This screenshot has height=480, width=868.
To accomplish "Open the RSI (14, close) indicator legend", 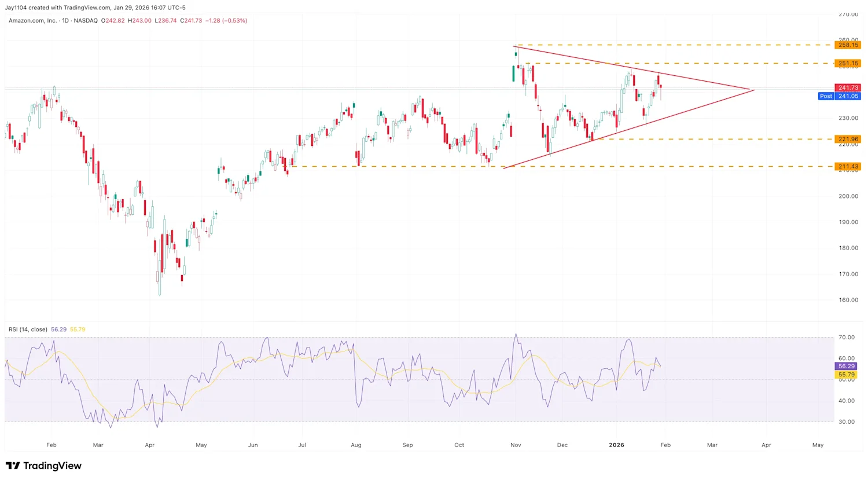I will [x=27, y=329].
